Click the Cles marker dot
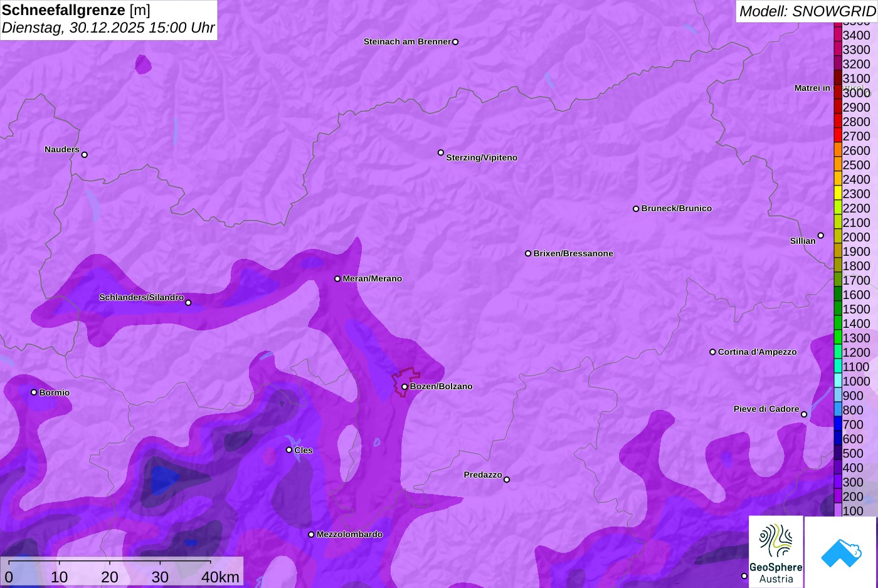This screenshot has height=588, width=878. coord(289,449)
